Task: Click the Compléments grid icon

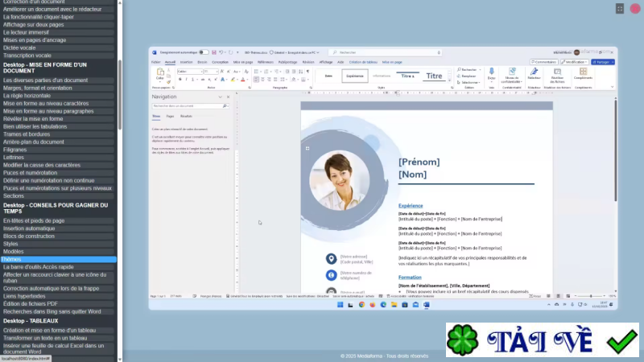Action: click(583, 72)
